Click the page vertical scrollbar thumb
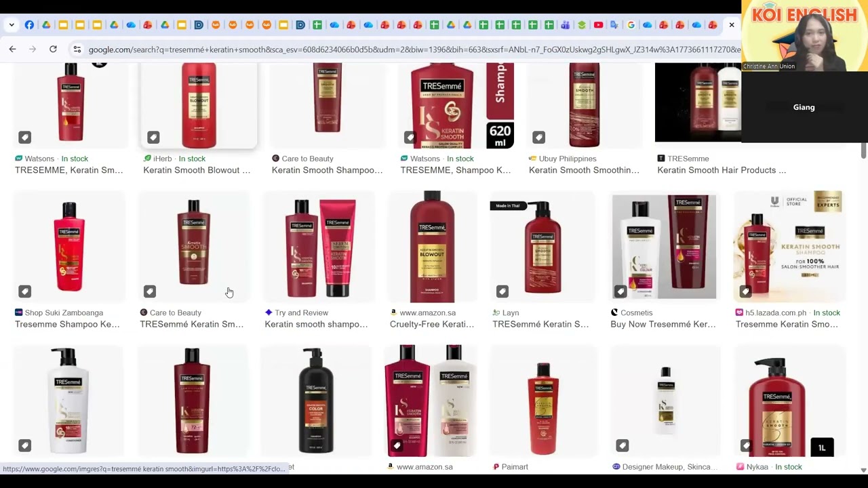 [x=863, y=150]
